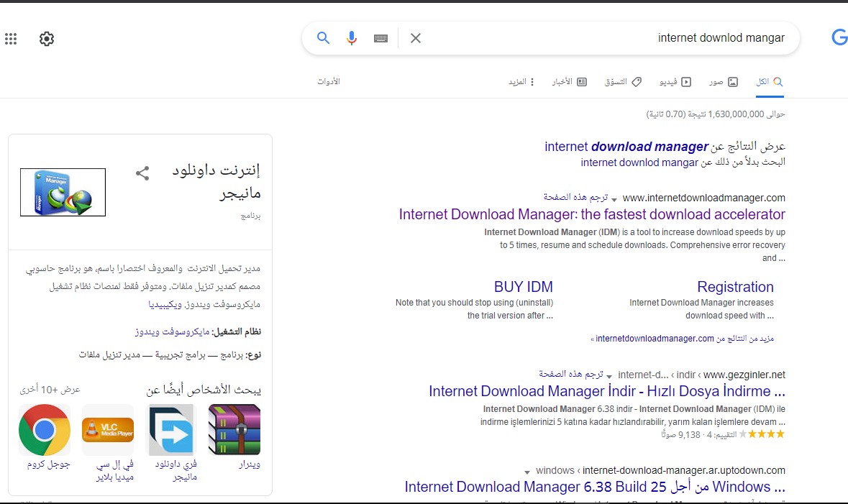Click the نوع label in the panel
This screenshot has height=504, width=848.
pyautogui.click(x=253, y=354)
